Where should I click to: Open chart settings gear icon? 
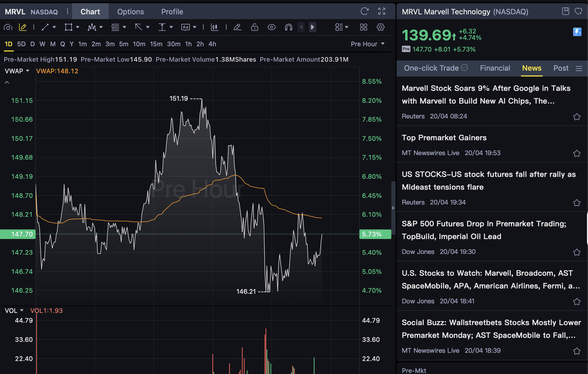point(381,27)
